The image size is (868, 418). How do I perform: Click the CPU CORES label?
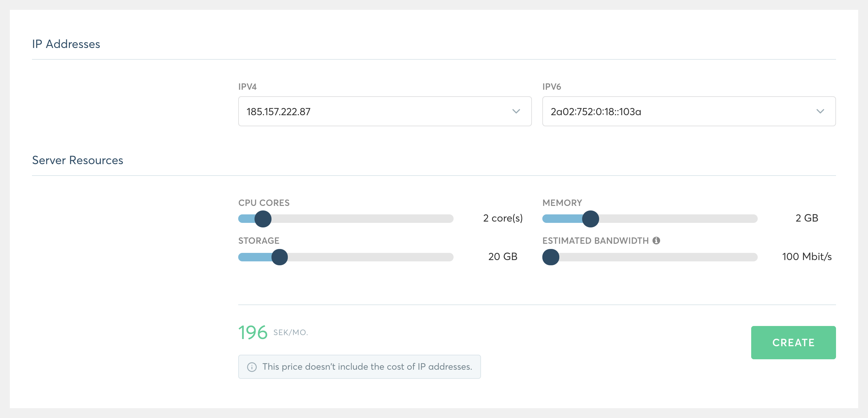(264, 203)
